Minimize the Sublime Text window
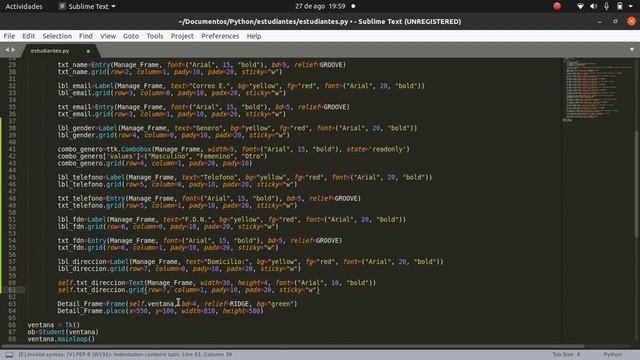The image size is (640, 360). pos(600,21)
